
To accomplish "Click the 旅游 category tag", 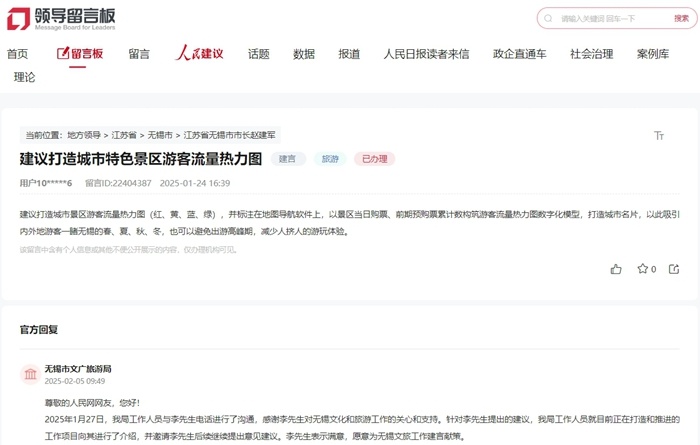I will [x=330, y=159].
